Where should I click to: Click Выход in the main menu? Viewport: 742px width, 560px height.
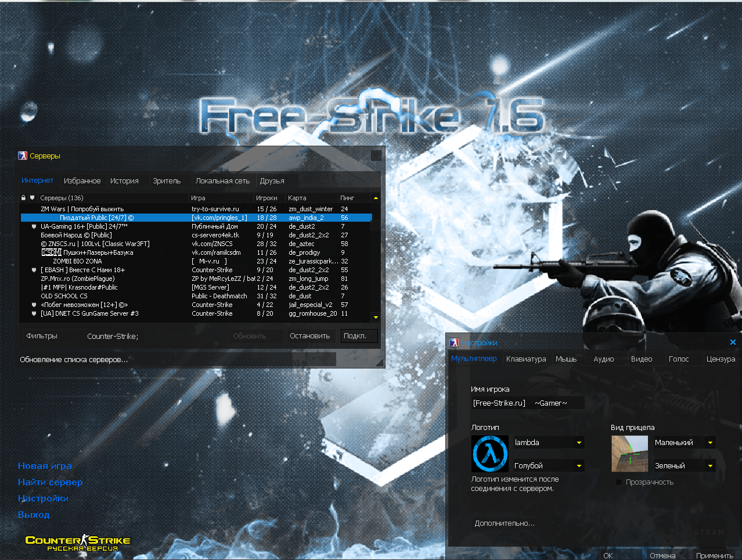34,515
